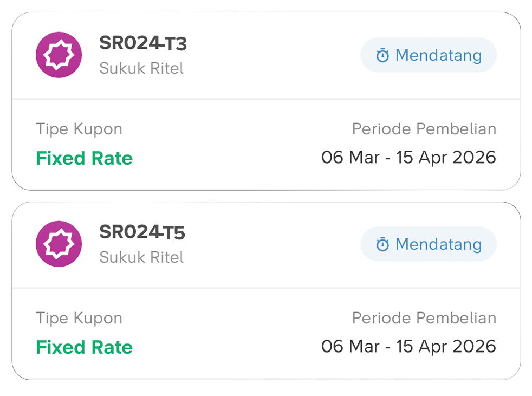
Task: Select the purchase period date on SR024-T3
Action: point(408,158)
